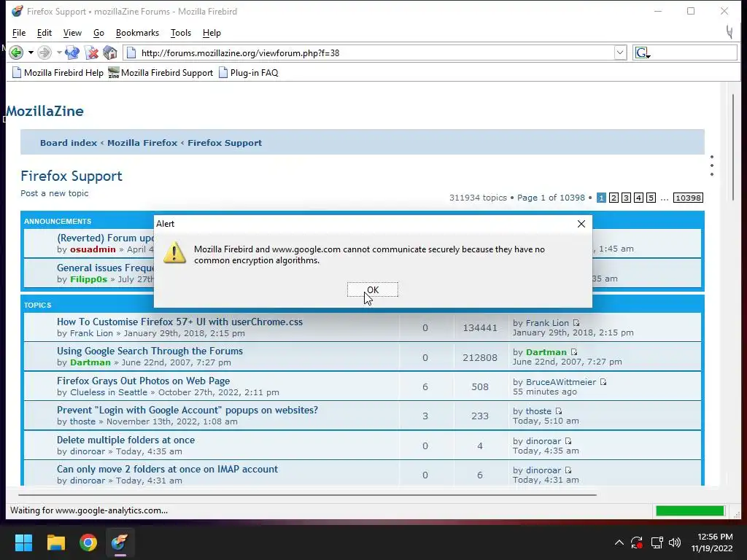Open the Filipp0s user profile link
This screenshot has width=747, height=560.
[x=88, y=279]
